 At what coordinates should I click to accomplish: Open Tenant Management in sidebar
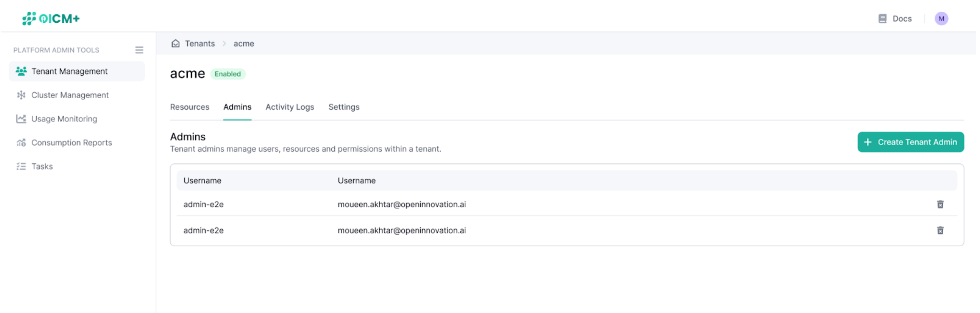[x=77, y=71]
